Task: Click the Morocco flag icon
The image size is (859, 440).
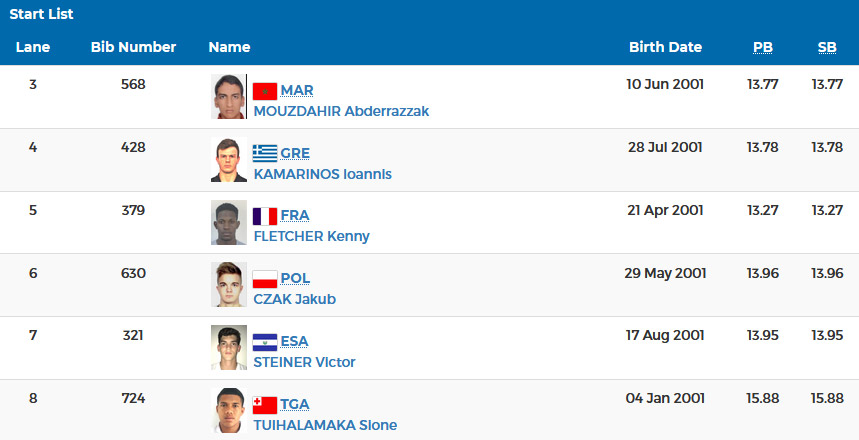Action: pos(265,91)
